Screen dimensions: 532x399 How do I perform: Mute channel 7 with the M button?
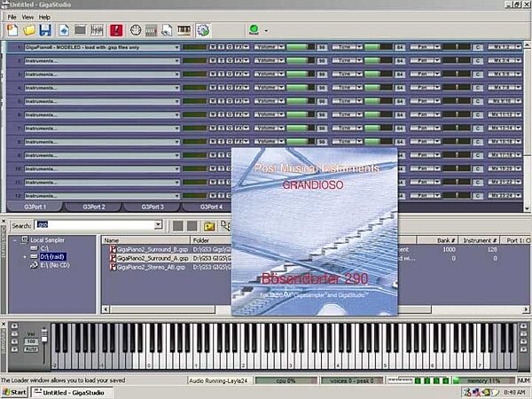point(213,129)
